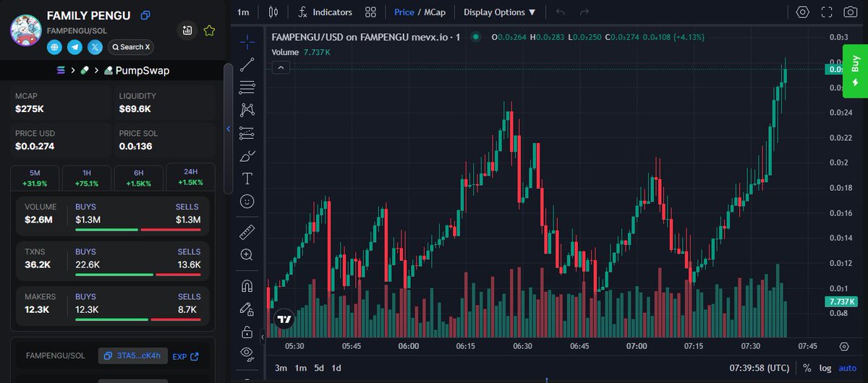
Task: Select the zoom-in tool
Action: pos(247,255)
